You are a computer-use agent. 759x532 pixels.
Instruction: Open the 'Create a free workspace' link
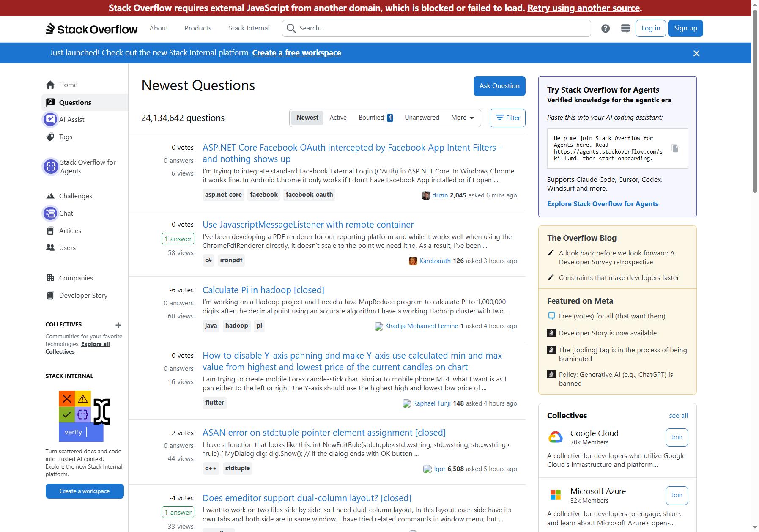pyautogui.click(x=297, y=53)
